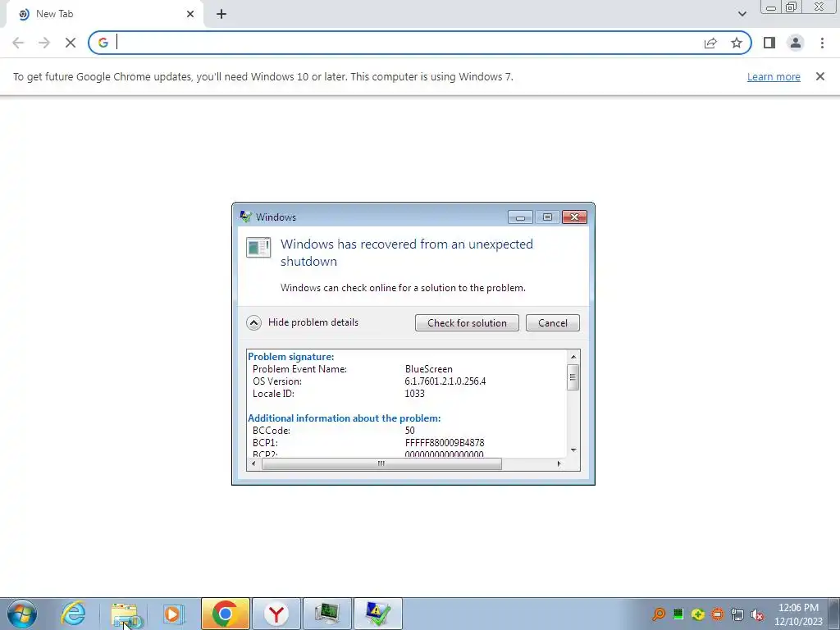The height and width of the screenshot is (630, 840).
Task: Click the BCCode value 50
Action: click(410, 431)
